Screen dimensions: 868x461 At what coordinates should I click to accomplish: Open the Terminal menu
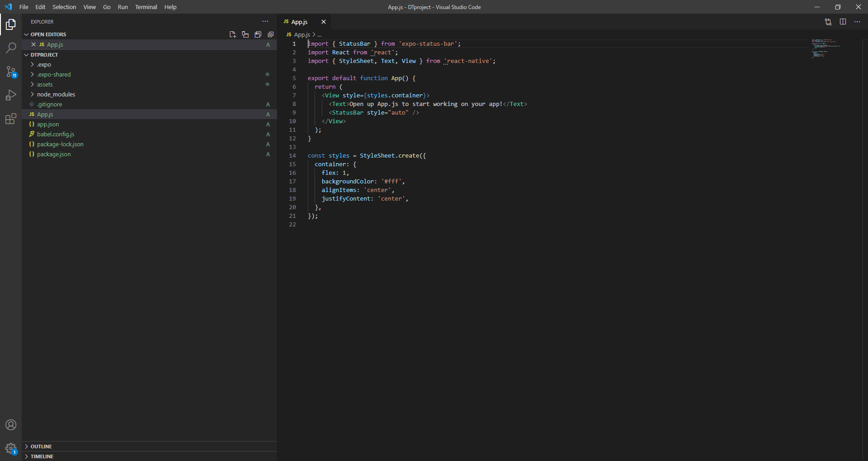pos(146,7)
